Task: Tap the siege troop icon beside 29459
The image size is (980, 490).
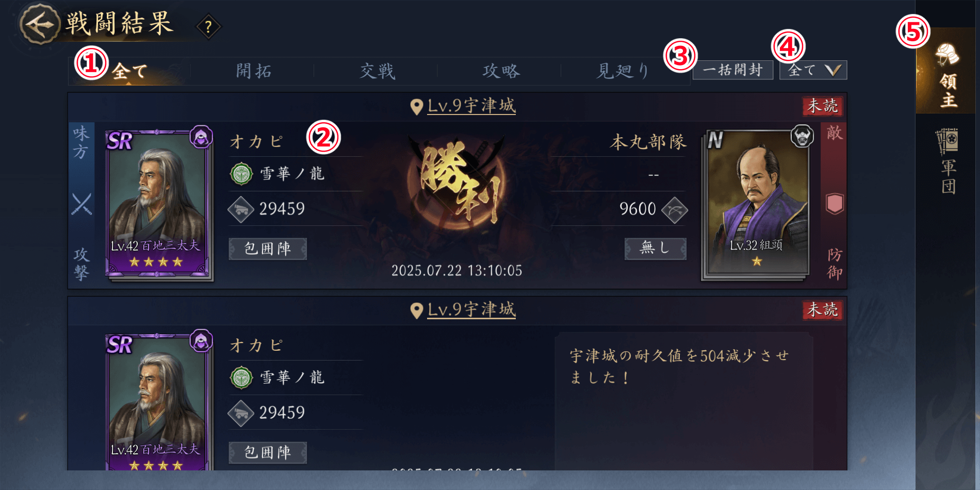Action: coord(241,209)
